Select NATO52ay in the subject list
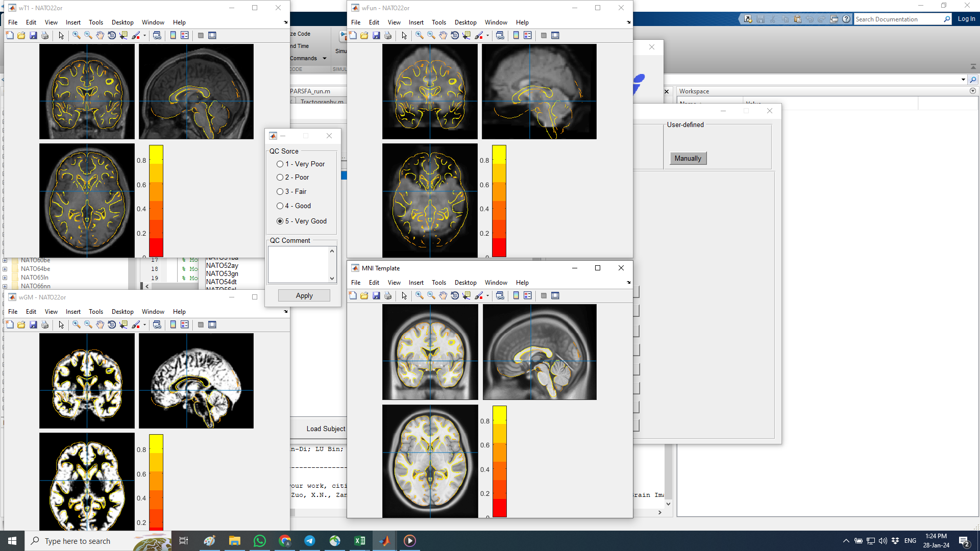Viewport: 980px width, 551px height. coord(222,265)
